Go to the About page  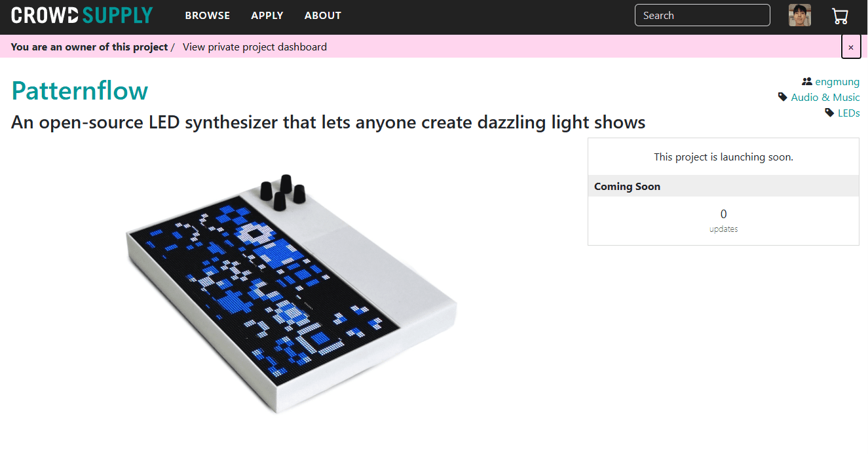click(x=323, y=15)
